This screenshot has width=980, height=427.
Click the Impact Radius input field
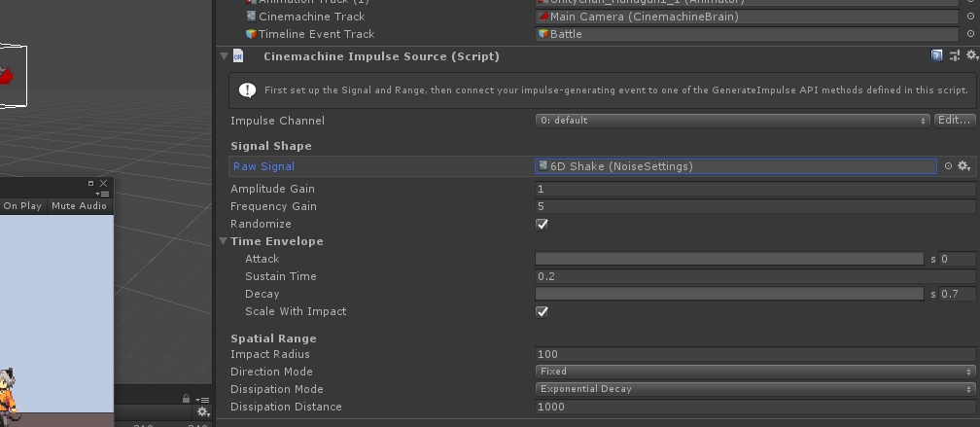point(755,354)
